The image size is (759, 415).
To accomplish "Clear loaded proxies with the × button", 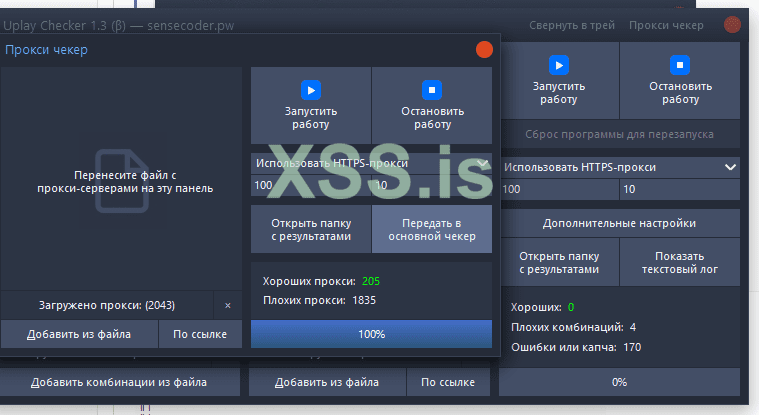I will click(x=228, y=306).
